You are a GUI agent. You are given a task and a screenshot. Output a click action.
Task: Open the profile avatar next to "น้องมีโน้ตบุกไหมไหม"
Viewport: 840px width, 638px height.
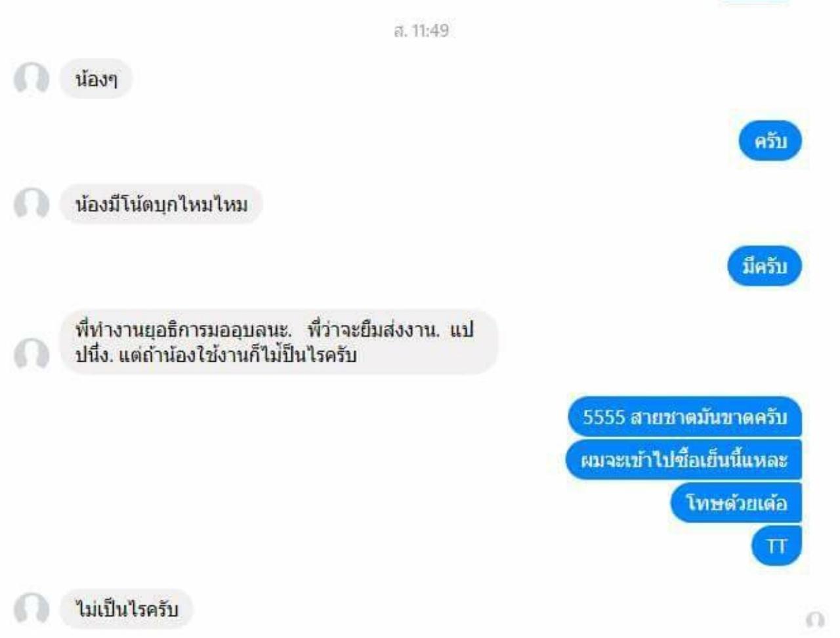pos(31,205)
